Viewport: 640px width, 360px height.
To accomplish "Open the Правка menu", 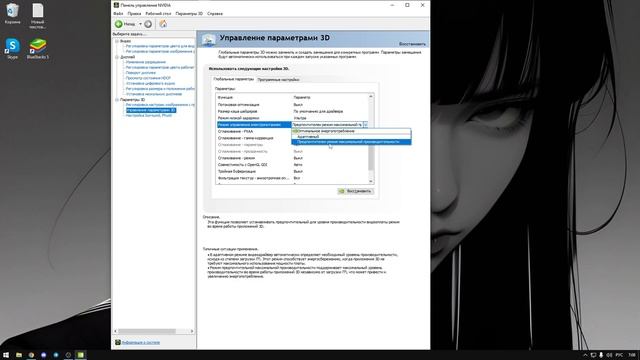I will 134,13.
